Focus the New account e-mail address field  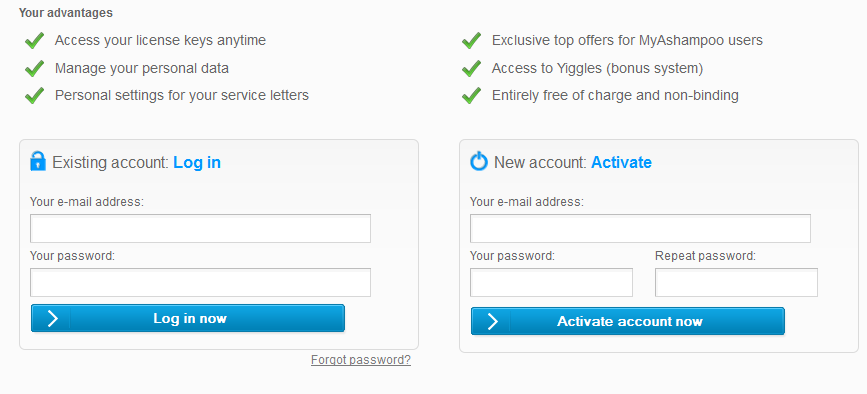(640, 228)
